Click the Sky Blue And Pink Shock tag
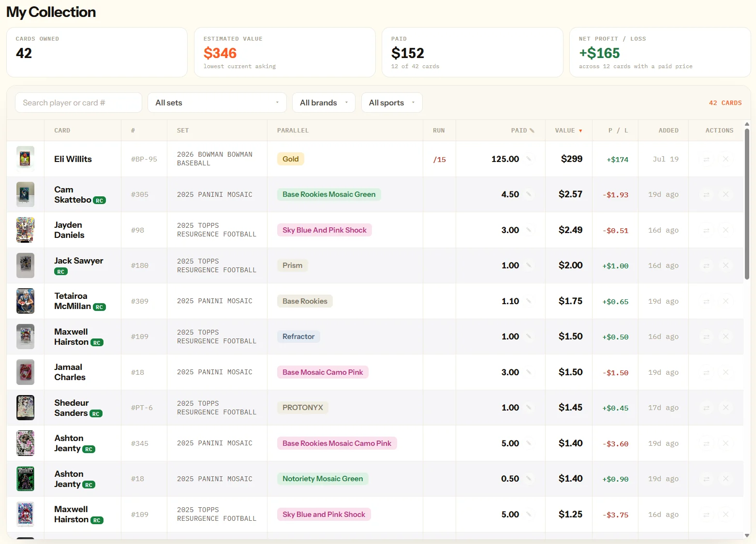 pyautogui.click(x=325, y=230)
